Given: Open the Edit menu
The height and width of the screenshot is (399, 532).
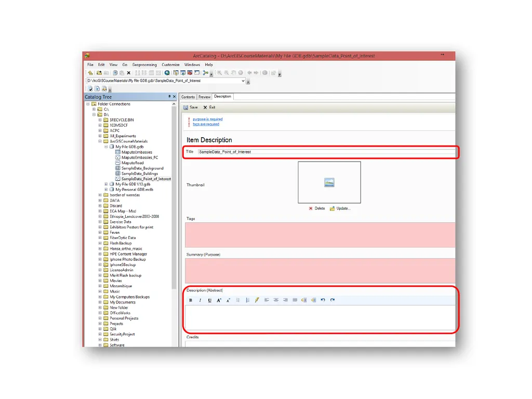Looking at the screenshot, I should [x=101, y=64].
